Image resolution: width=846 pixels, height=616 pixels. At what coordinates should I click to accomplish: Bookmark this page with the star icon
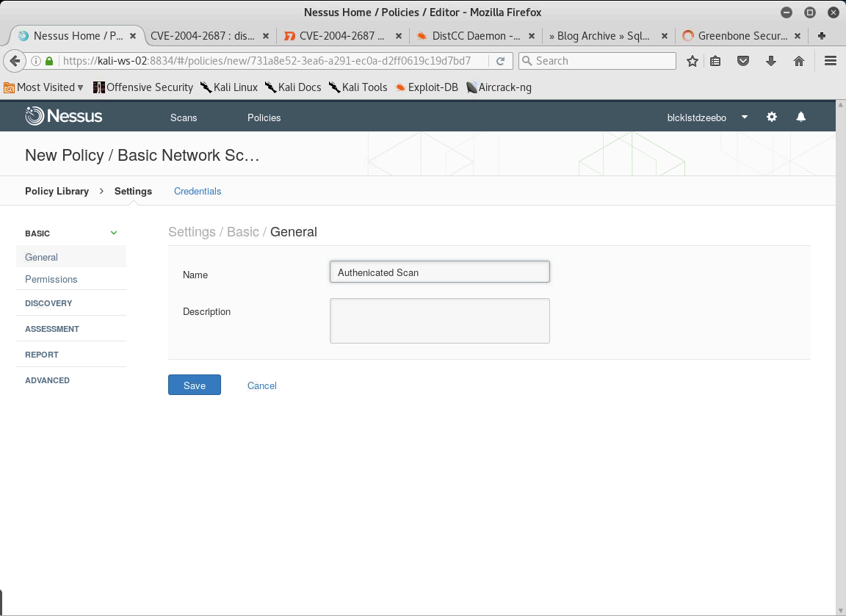pyautogui.click(x=692, y=62)
